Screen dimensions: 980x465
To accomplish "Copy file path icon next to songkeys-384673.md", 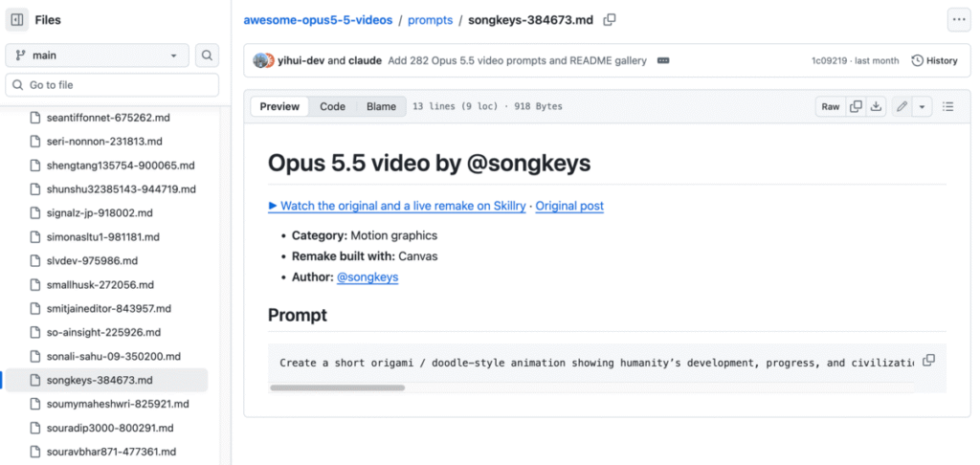I will [x=610, y=20].
